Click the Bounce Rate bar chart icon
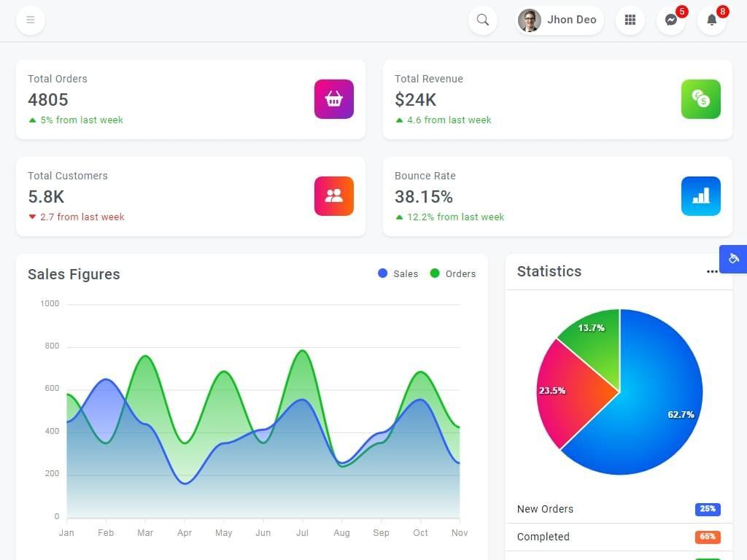The height and width of the screenshot is (560, 747). click(701, 196)
